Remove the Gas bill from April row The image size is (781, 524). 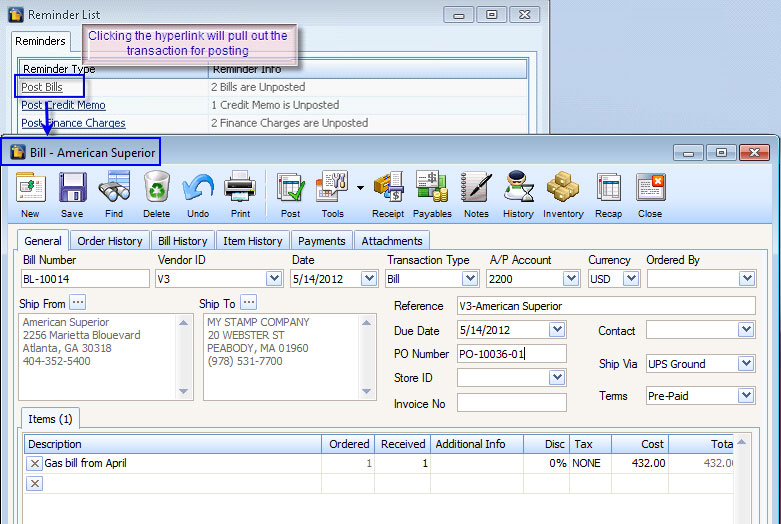pos(34,463)
